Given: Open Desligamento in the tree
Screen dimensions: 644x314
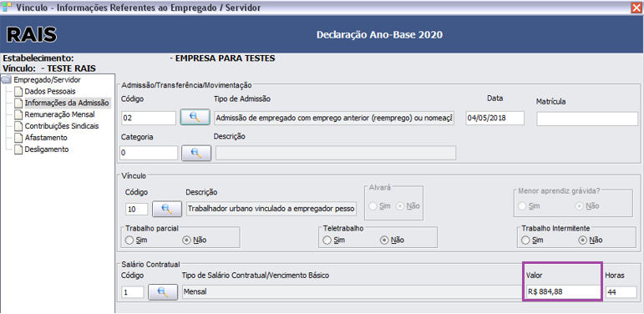Looking at the screenshot, I should coord(47,149).
